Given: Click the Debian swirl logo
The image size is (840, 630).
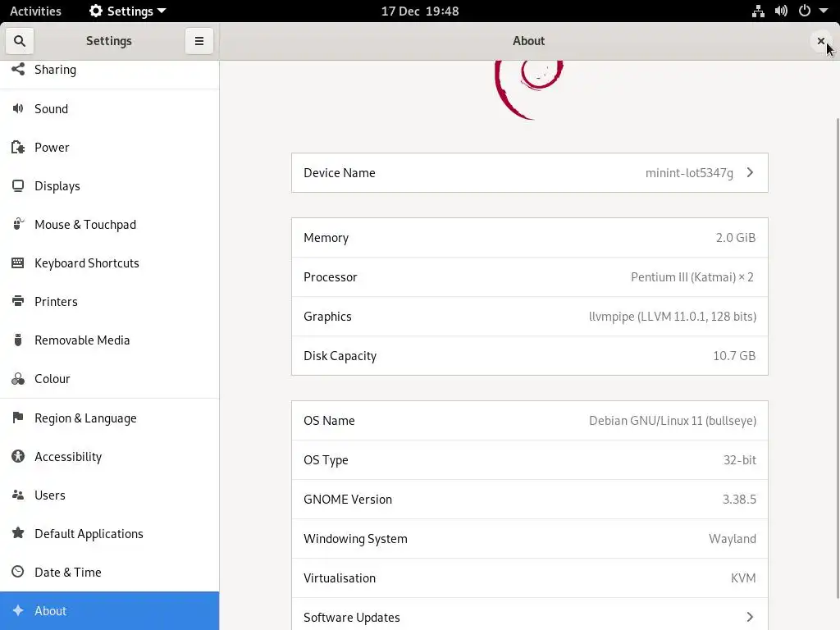Looking at the screenshot, I should [529, 90].
